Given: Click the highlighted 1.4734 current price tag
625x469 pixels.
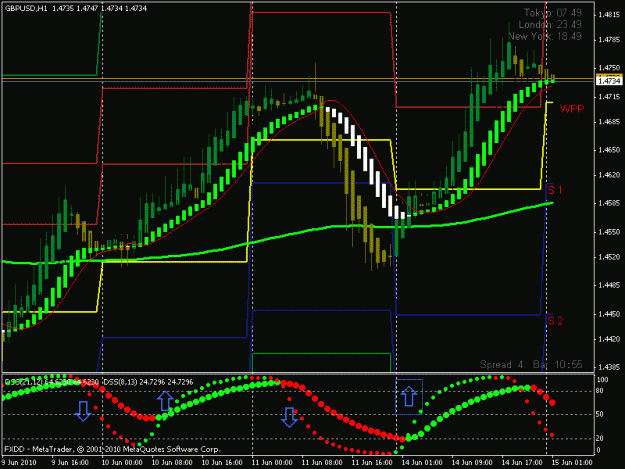Looking at the screenshot, I should pos(609,81).
